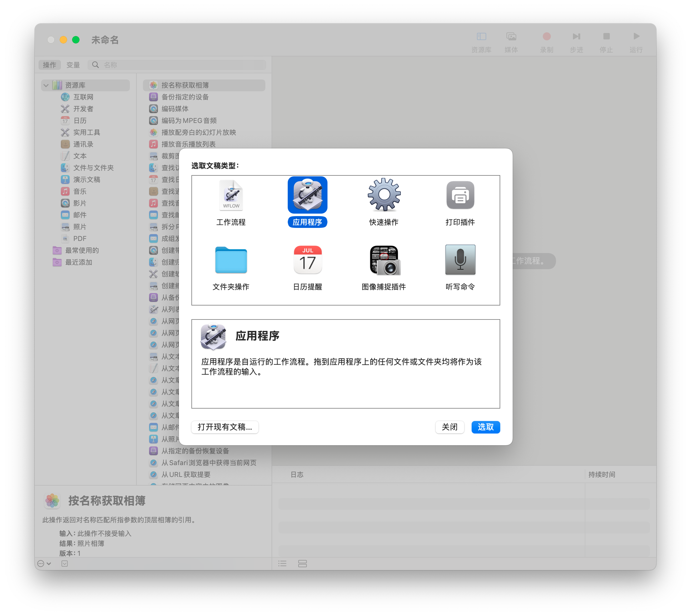
Task: Choose the 快速操作 gear icon
Action: pos(384,195)
